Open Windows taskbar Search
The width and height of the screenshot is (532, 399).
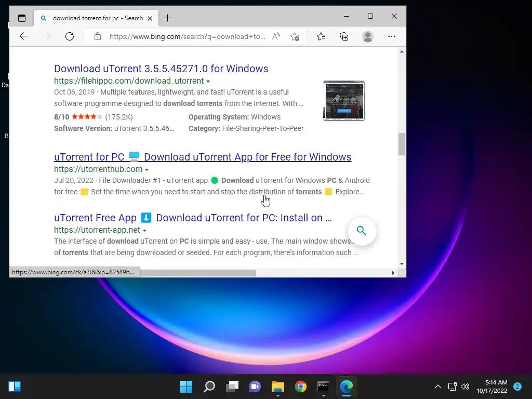[x=209, y=387]
